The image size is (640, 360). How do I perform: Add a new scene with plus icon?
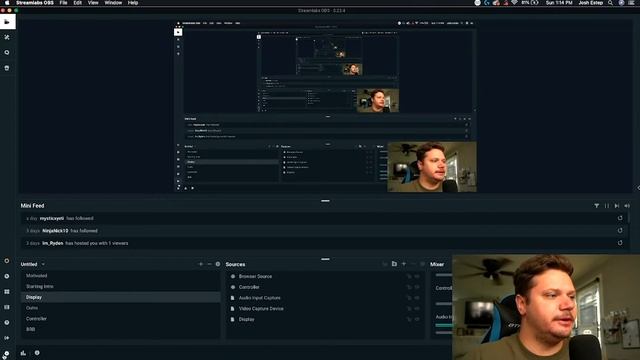point(200,264)
